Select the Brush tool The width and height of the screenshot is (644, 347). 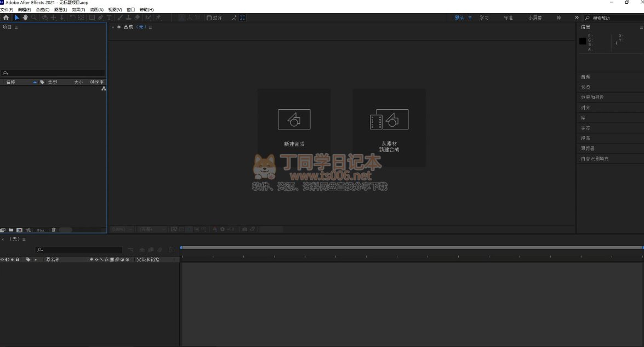click(x=120, y=18)
